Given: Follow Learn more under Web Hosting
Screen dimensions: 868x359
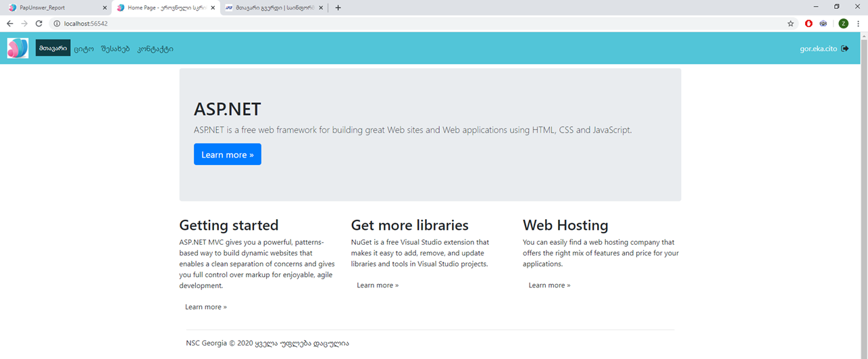Looking at the screenshot, I should tap(549, 285).
